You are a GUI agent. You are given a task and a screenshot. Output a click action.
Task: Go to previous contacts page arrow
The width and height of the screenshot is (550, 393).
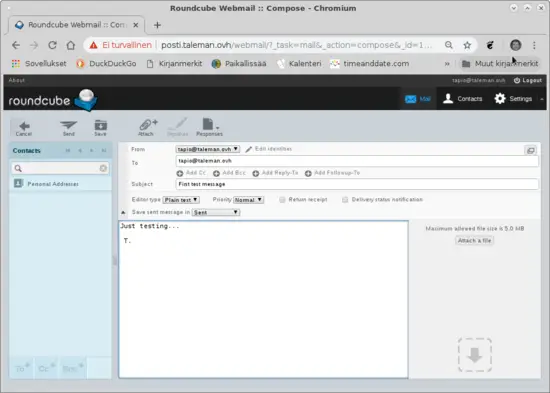80,151
